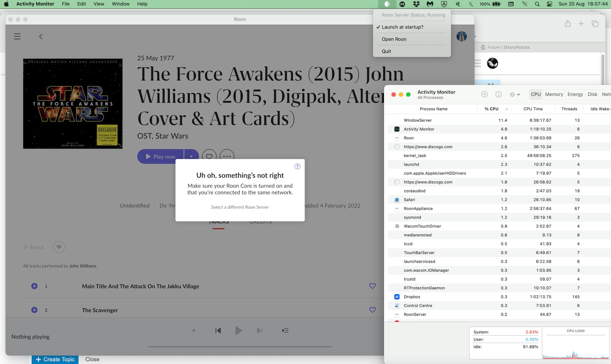Choose Open Roon from status menu
Viewport: 611px width, 364px height.
click(412, 39)
